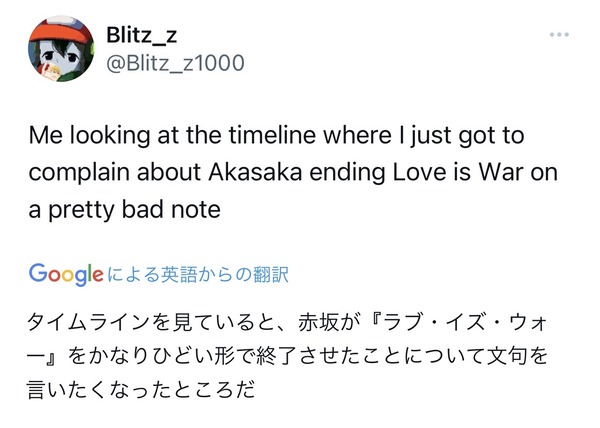
Task: Click Blitz_z's round profile avatar
Action: tap(61, 49)
